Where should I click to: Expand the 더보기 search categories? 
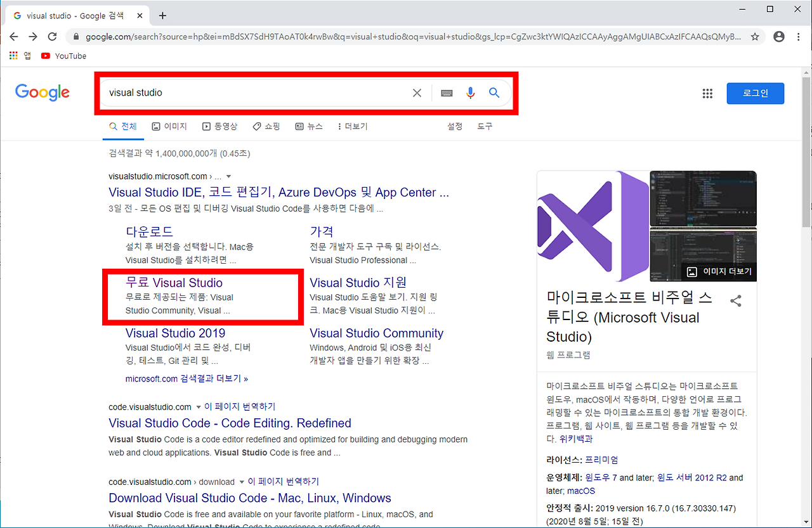click(x=353, y=127)
